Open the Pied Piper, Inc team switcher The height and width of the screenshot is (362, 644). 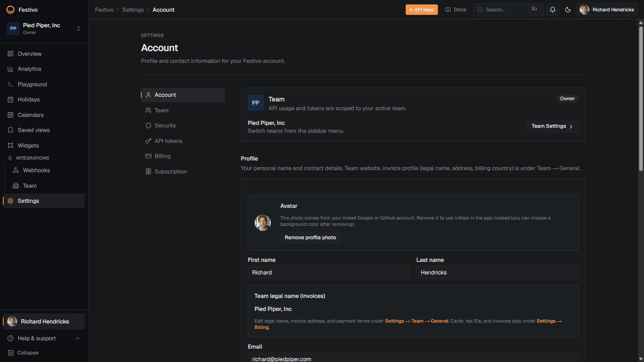44,28
